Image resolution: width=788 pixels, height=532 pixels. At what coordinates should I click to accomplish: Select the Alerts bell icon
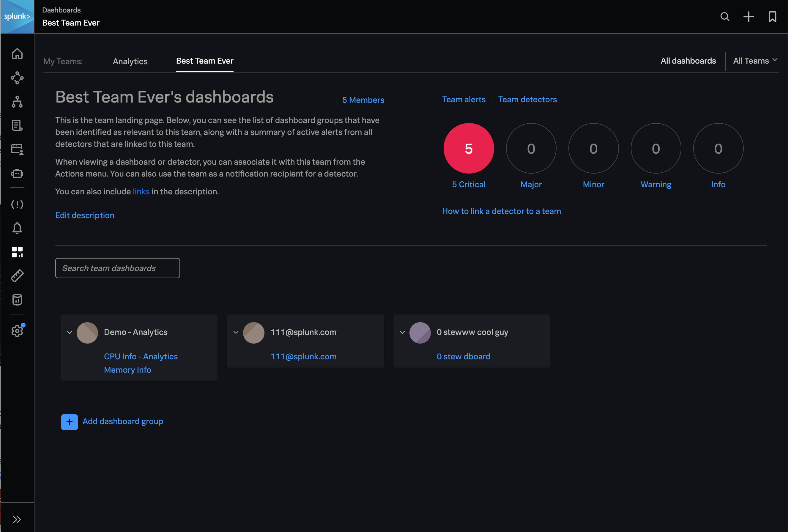17,228
